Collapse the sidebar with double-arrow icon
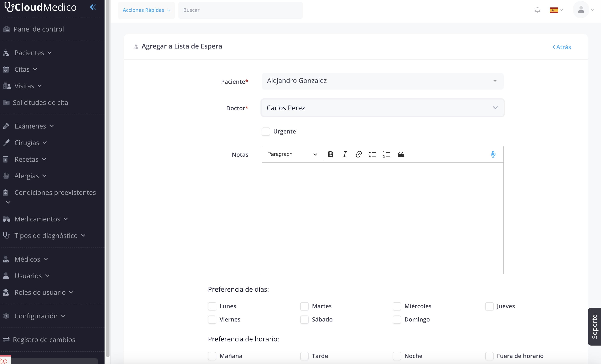The image size is (601, 364). pyautogui.click(x=93, y=7)
